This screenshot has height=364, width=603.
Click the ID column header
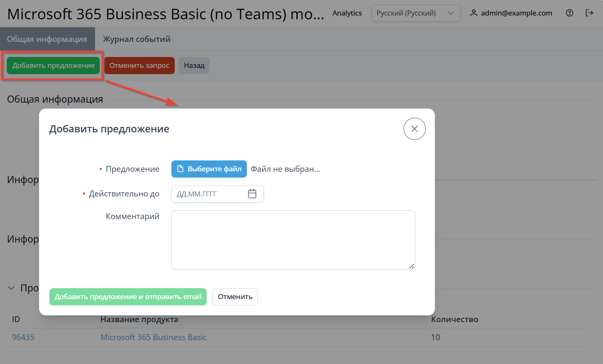pyautogui.click(x=16, y=319)
